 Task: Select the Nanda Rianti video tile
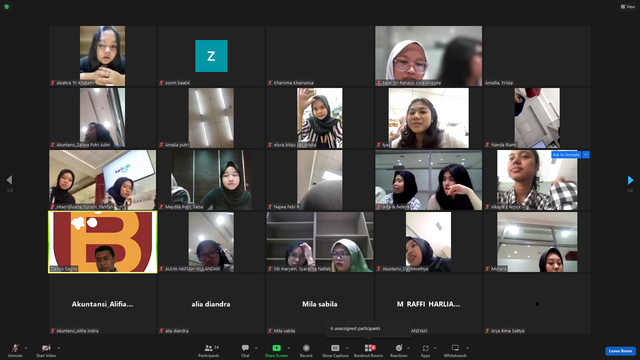tap(537, 118)
